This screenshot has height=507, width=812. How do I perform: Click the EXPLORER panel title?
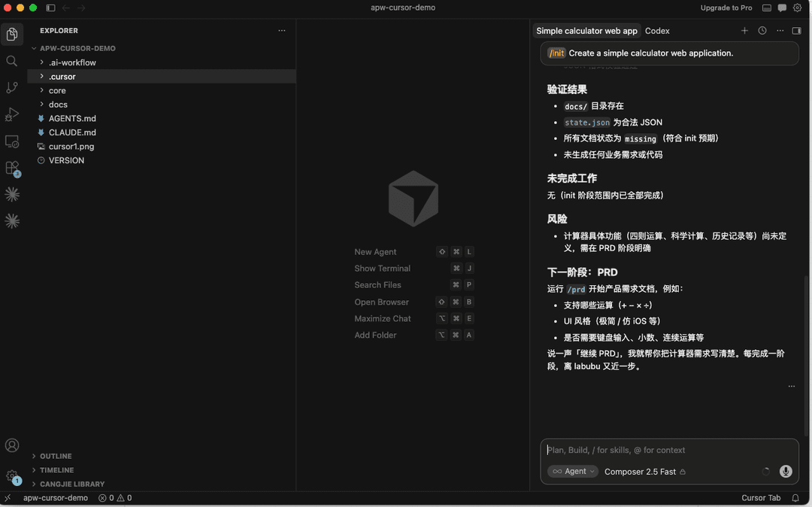59,31
